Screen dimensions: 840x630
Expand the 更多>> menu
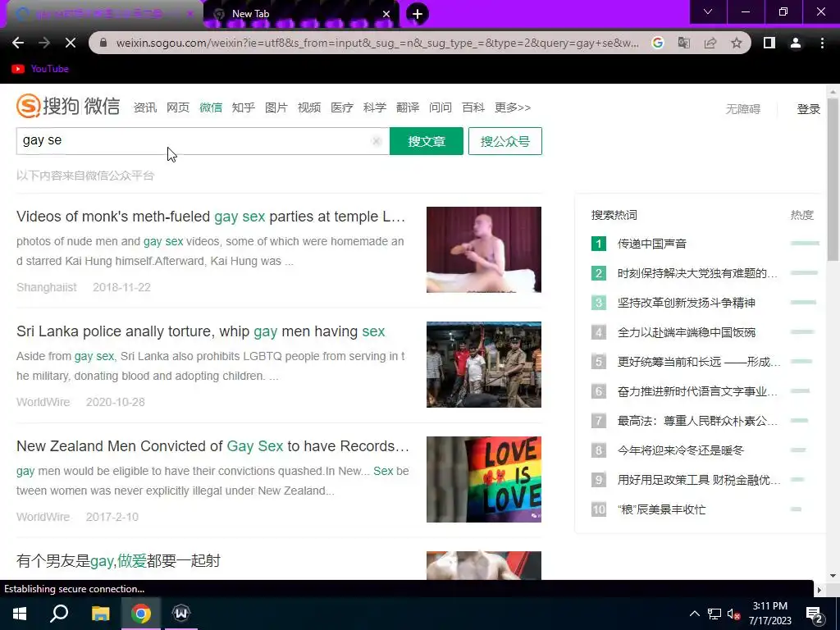pyautogui.click(x=513, y=107)
